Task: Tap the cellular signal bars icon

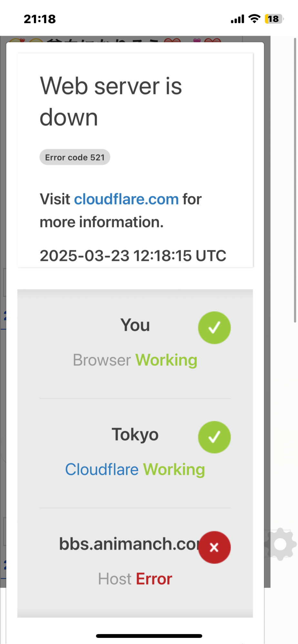Action: (x=237, y=19)
